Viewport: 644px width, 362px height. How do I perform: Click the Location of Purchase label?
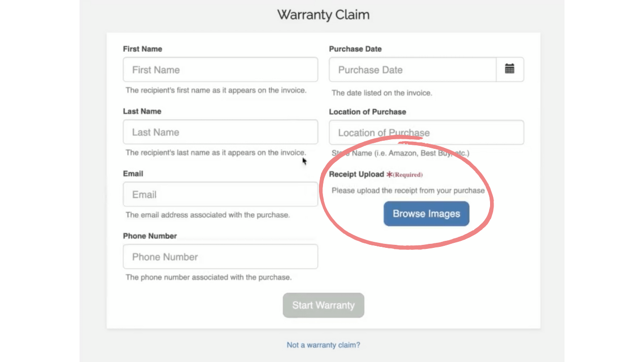click(367, 112)
